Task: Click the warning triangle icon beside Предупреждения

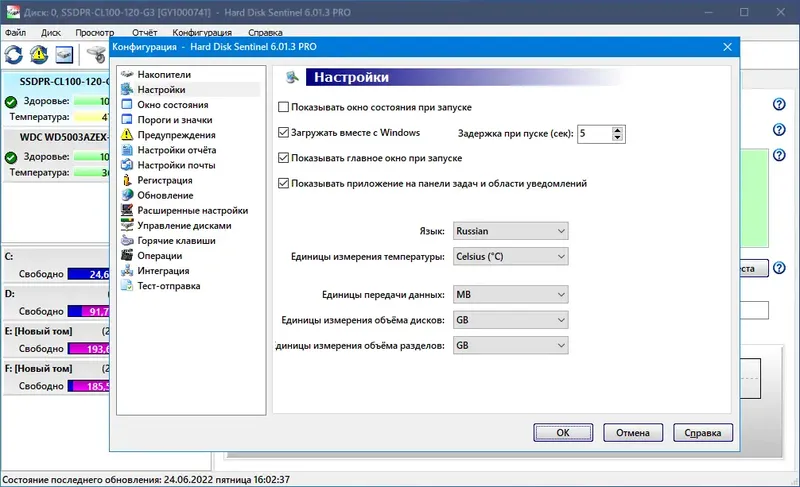Action: pyautogui.click(x=127, y=135)
